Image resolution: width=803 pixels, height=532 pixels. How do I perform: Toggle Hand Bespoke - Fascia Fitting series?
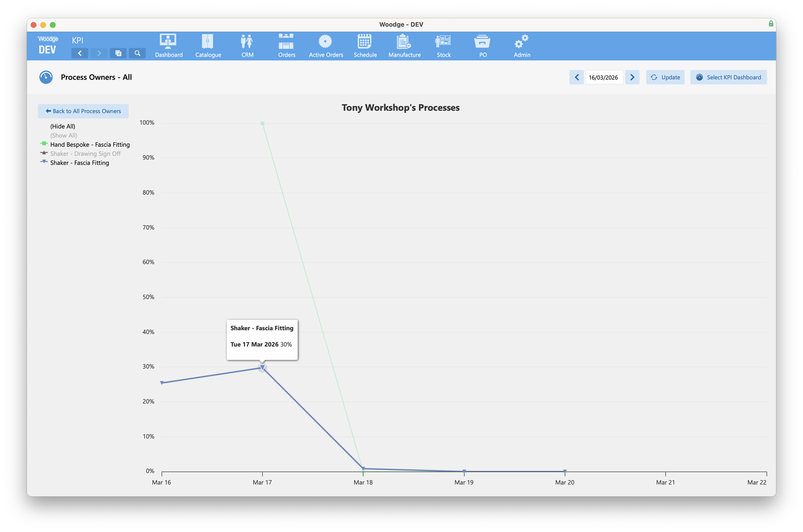[x=90, y=144]
